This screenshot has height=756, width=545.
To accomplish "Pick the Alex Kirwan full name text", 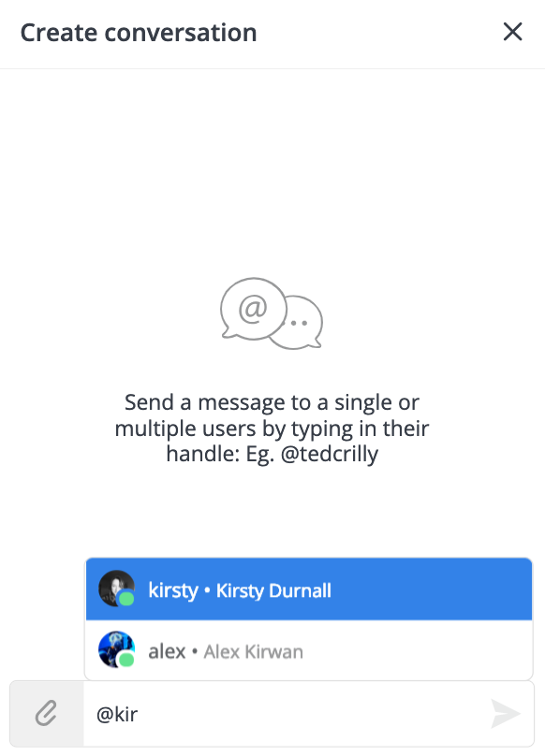I will [254, 652].
